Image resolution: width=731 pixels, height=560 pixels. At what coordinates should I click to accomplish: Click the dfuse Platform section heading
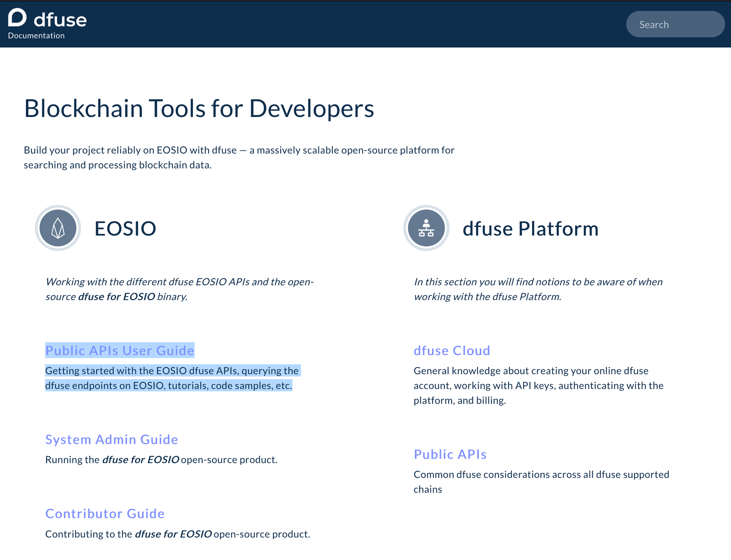click(530, 228)
